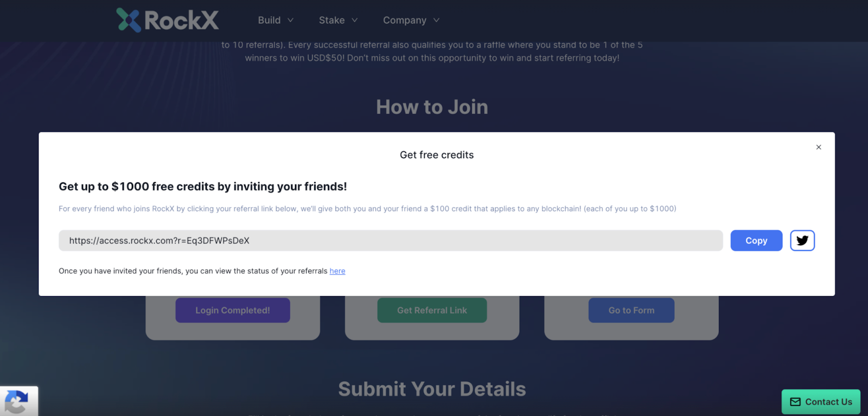The width and height of the screenshot is (868, 416).
Task: Dismiss the Get free credits dialog
Action: point(819,147)
